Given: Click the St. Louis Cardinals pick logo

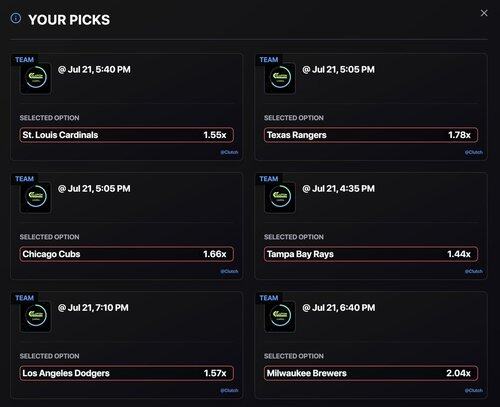Looking at the screenshot, I should point(36,78).
